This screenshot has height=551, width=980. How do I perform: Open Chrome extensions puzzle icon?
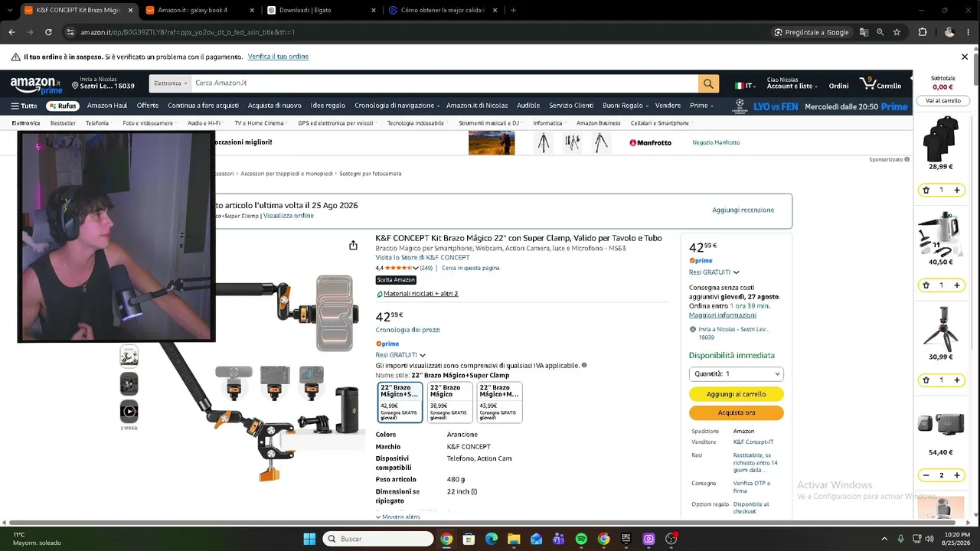pyautogui.click(x=922, y=32)
